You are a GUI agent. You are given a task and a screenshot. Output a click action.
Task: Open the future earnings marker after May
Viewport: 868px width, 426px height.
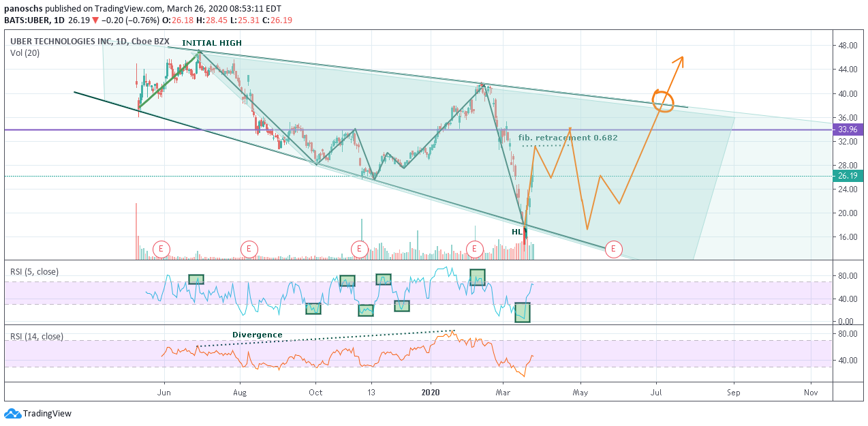613,249
